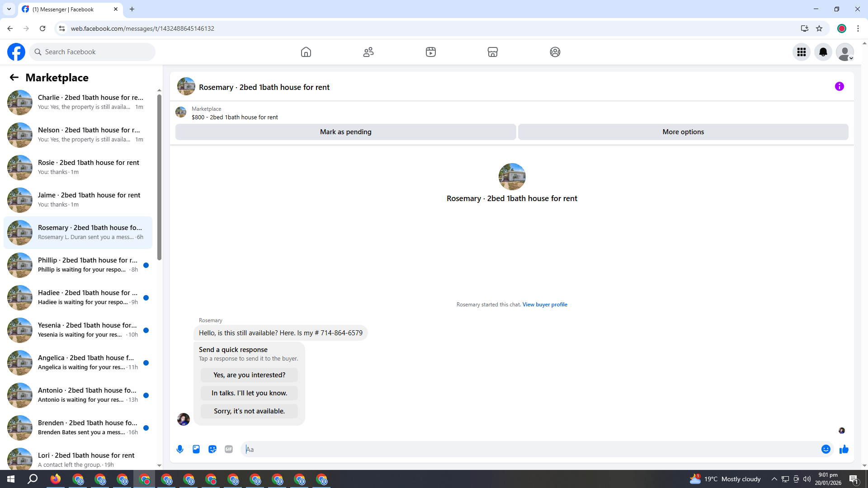The image size is (868, 488).
Task: Open the Chrome three-dot menu
Action: point(858,28)
